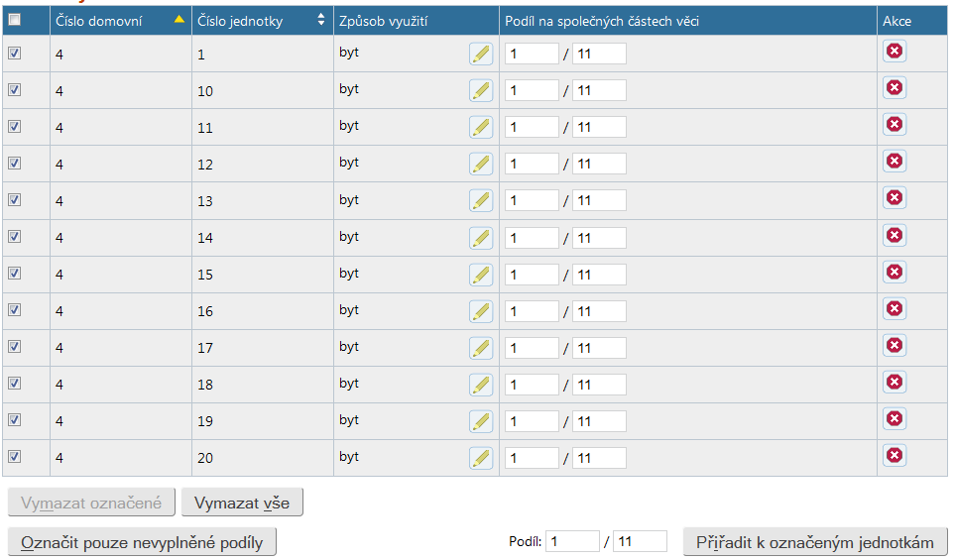955x560 pixels.
Task: Sort by Číslo jednotky column arrows
Action: pyautogui.click(x=320, y=20)
